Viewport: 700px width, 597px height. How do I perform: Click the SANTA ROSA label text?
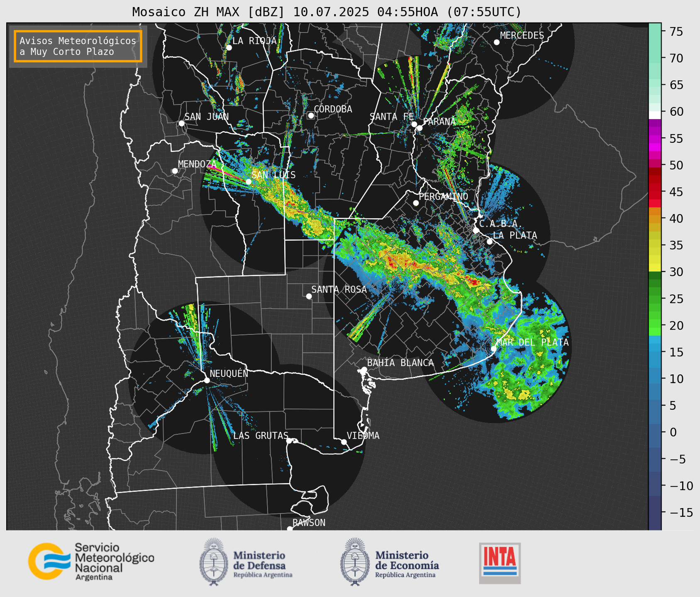[339, 289]
